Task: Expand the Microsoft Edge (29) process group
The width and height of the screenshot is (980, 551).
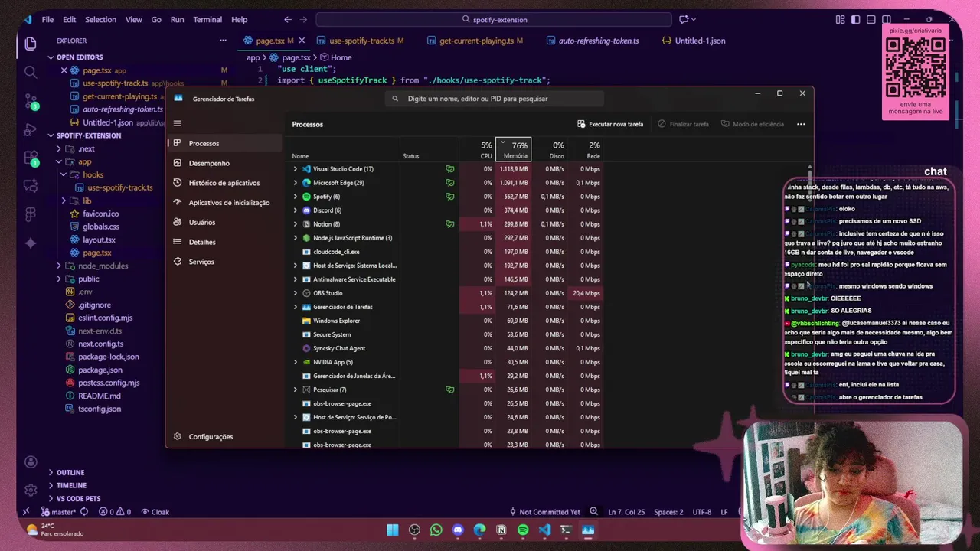Action: (296, 183)
